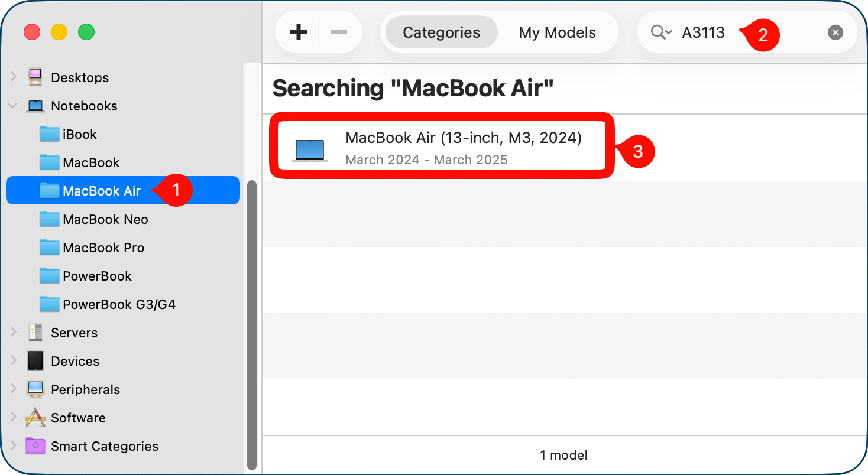Viewport: 868px width, 475px height.
Task: Select the MacBook Air folder label
Action: pos(102,191)
